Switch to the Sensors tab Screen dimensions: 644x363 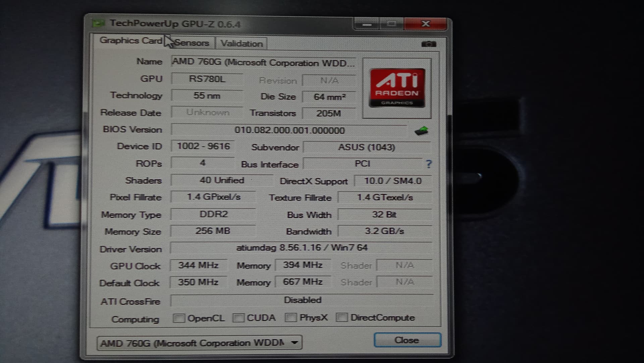[192, 43]
